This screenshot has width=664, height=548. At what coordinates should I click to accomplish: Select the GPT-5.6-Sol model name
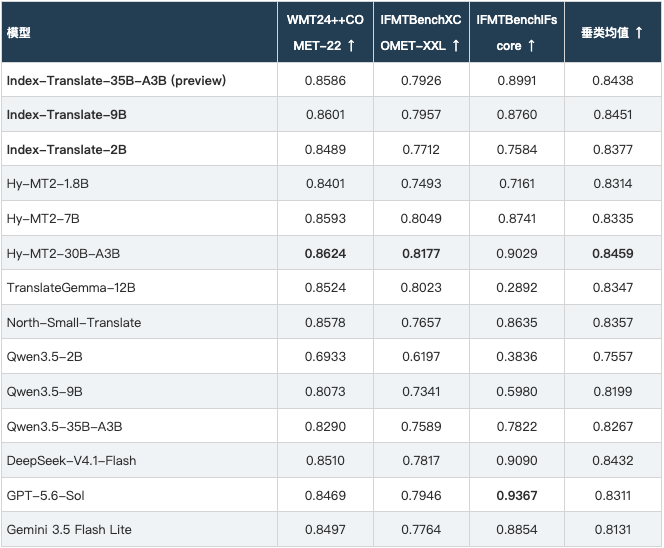coord(46,495)
